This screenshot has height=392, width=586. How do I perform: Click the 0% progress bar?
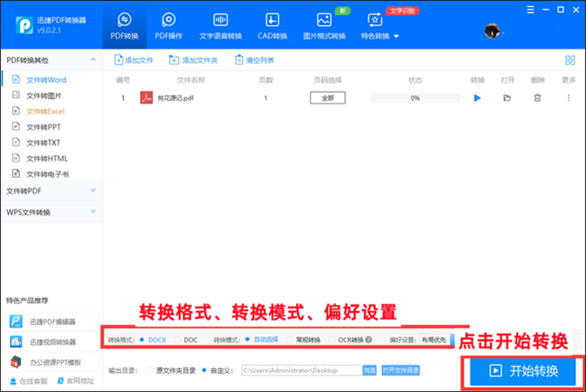[x=416, y=98]
